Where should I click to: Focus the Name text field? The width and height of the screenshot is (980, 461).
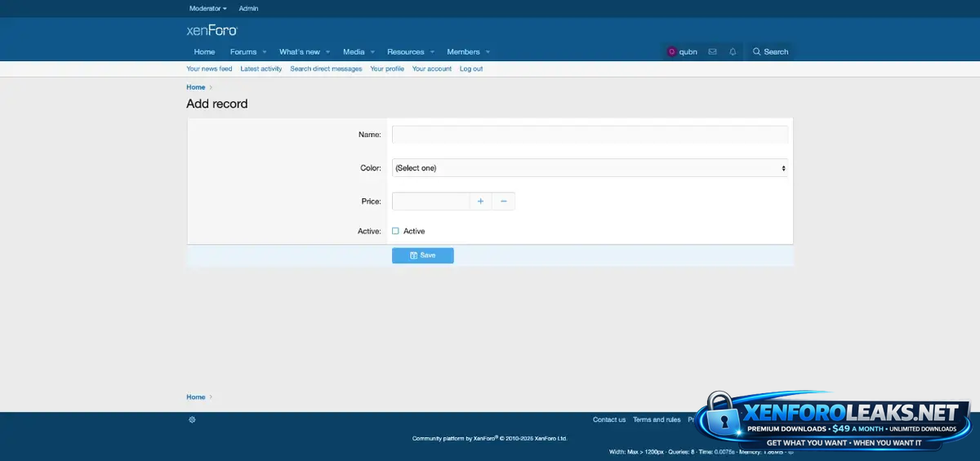[x=590, y=135]
